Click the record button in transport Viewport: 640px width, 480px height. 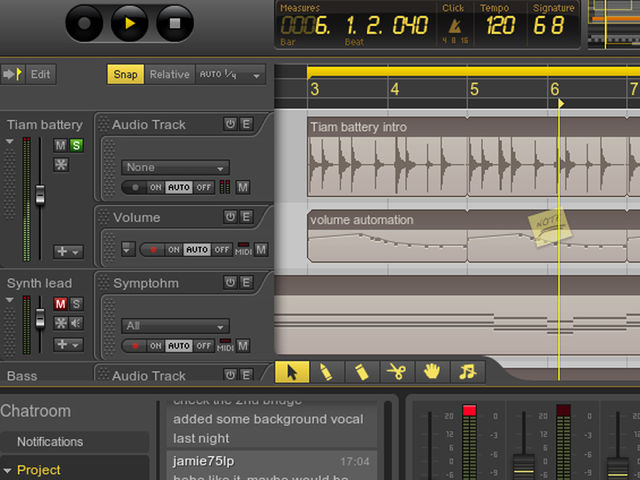[x=84, y=23]
